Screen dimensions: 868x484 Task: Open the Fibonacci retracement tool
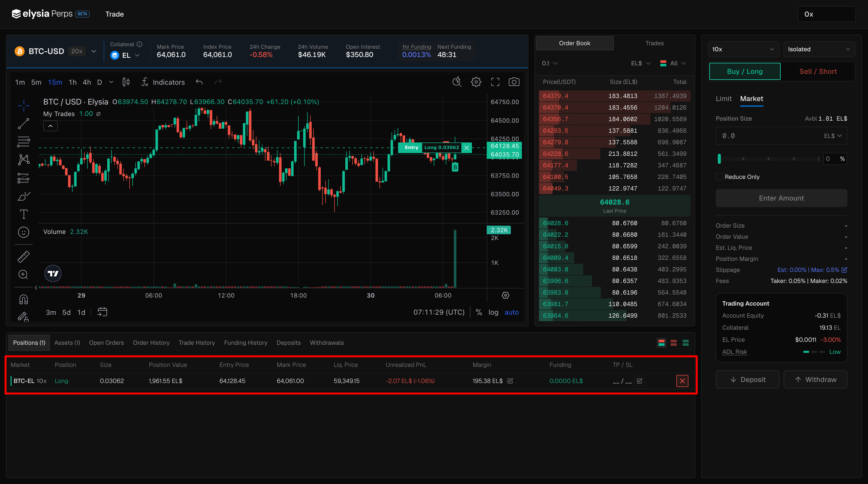(x=24, y=141)
